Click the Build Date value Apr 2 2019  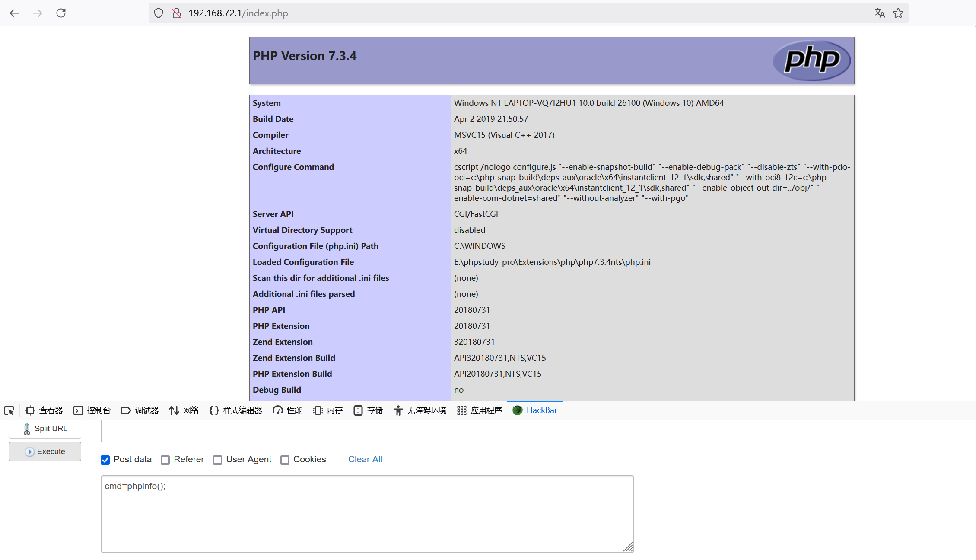pyautogui.click(x=491, y=119)
